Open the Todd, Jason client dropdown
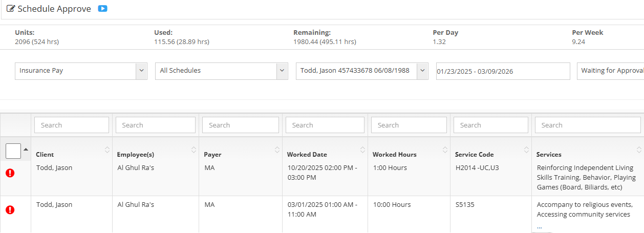The height and width of the screenshot is (233, 644). [362, 71]
